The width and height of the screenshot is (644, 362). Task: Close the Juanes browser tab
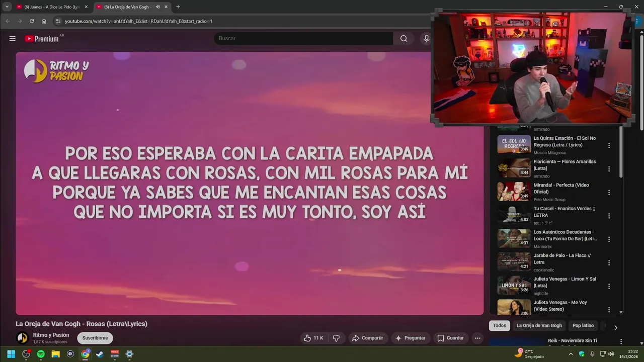point(86,7)
